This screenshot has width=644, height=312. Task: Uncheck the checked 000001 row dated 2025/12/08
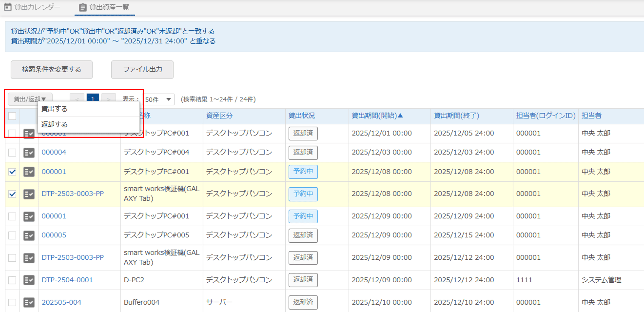(12, 172)
